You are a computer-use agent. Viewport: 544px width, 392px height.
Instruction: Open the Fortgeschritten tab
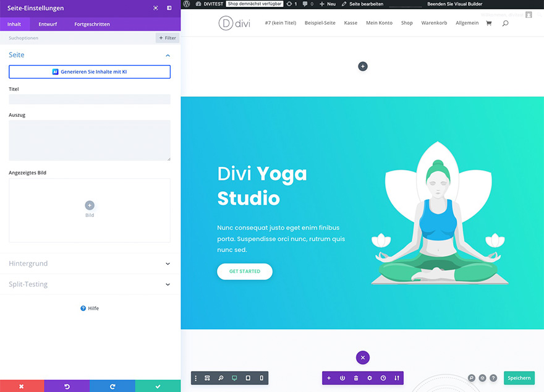pos(92,24)
